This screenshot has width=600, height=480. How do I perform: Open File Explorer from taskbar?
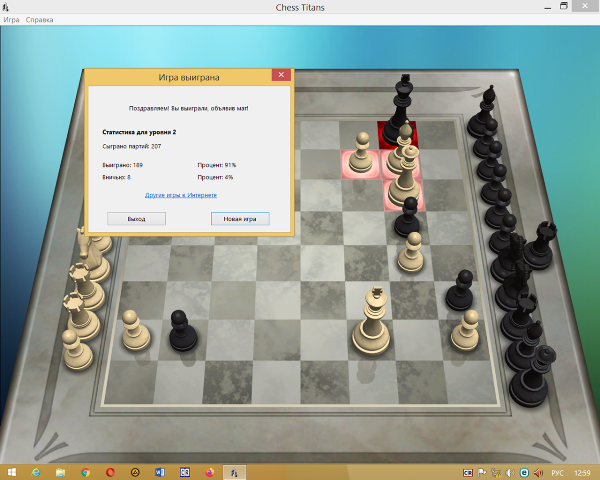pyautogui.click(x=60, y=472)
